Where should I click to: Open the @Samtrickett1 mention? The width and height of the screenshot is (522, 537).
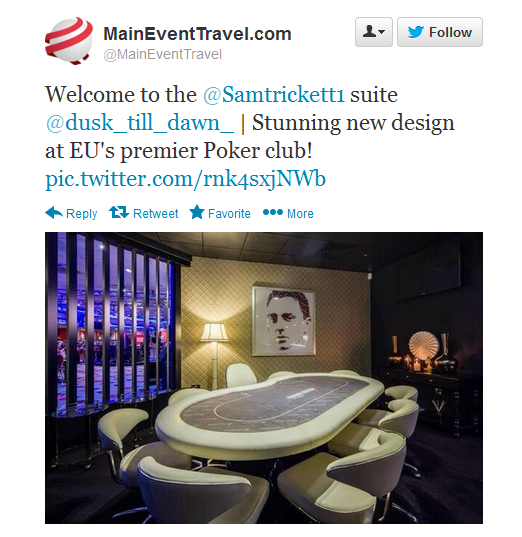[273, 95]
